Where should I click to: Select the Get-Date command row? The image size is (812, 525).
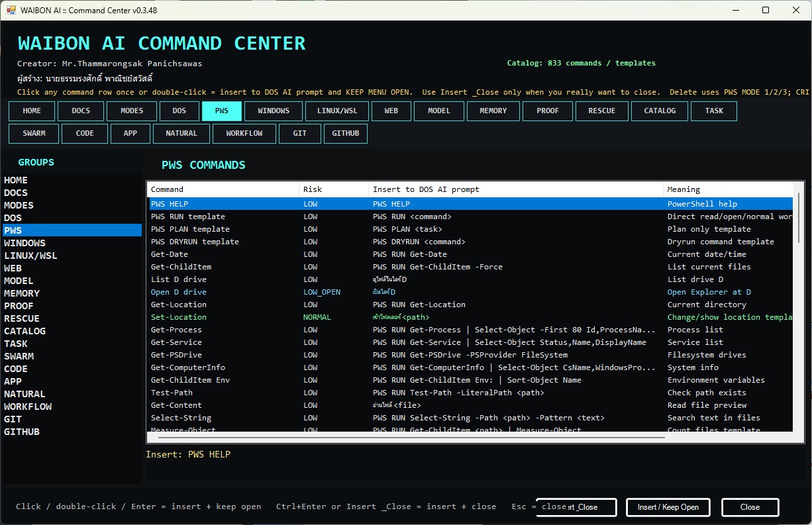pos(470,254)
